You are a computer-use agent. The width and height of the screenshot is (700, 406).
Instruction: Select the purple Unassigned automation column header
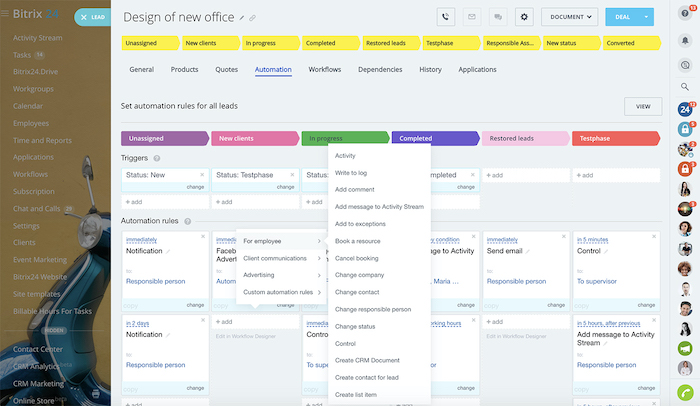pyautogui.click(x=164, y=138)
